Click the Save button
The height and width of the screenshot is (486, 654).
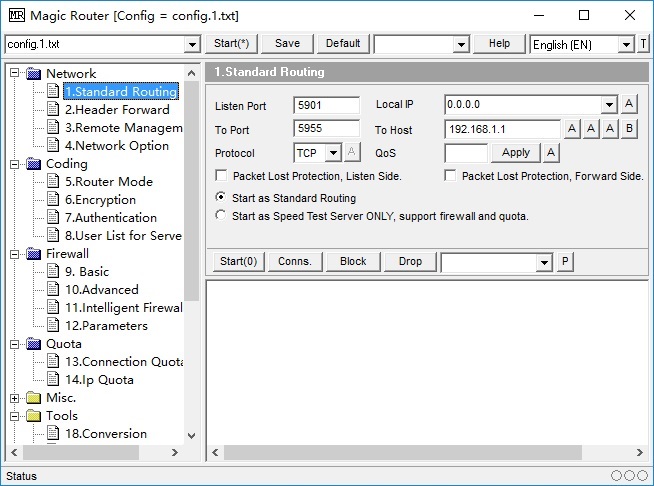[287, 43]
